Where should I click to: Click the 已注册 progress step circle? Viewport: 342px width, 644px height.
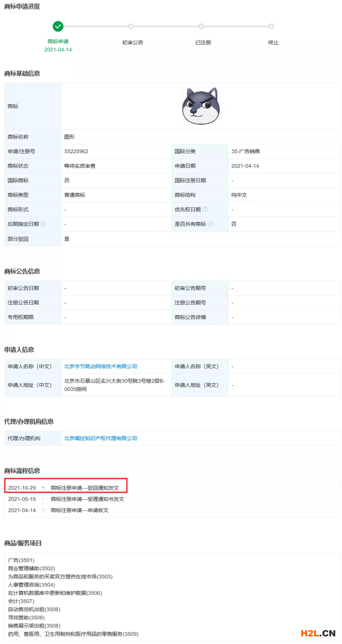pyautogui.click(x=201, y=27)
